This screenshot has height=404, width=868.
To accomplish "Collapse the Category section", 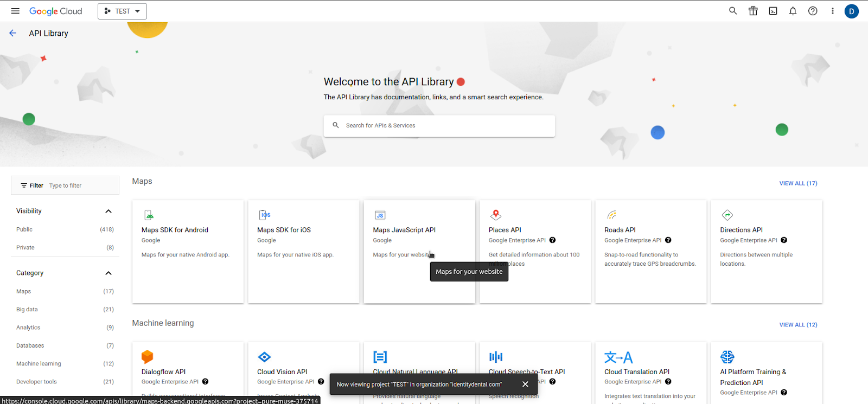I will [x=108, y=273].
